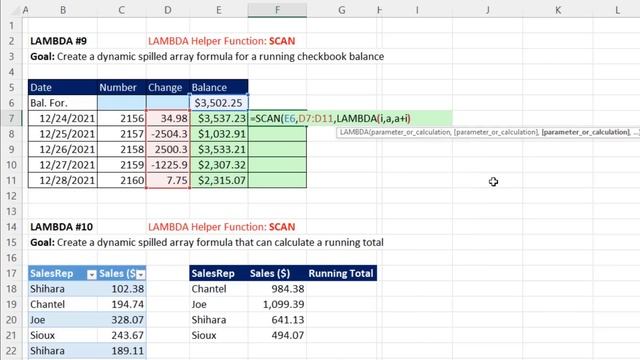The width and height of the screenshot is (640, 360).
Task: Select 'Sioux' in the summary table
Action: tap(219, 336)
